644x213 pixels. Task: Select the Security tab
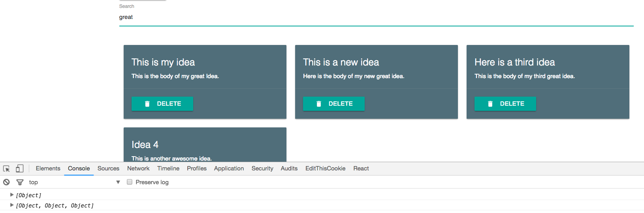pos(262,168)
